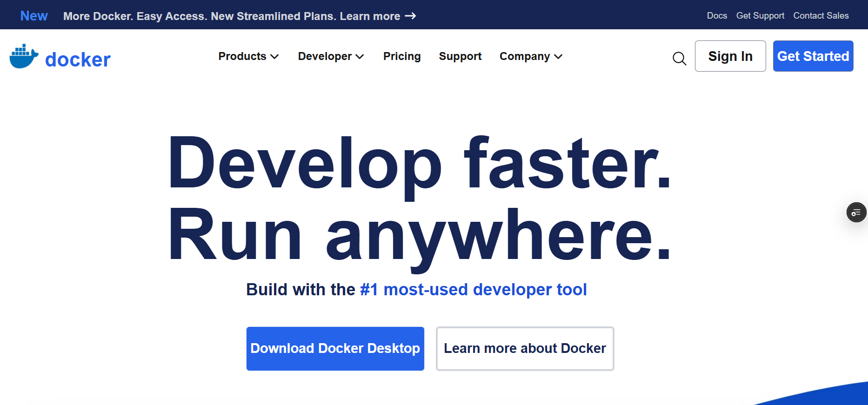Click the Docker whale logo

click(x=24, y=56)
